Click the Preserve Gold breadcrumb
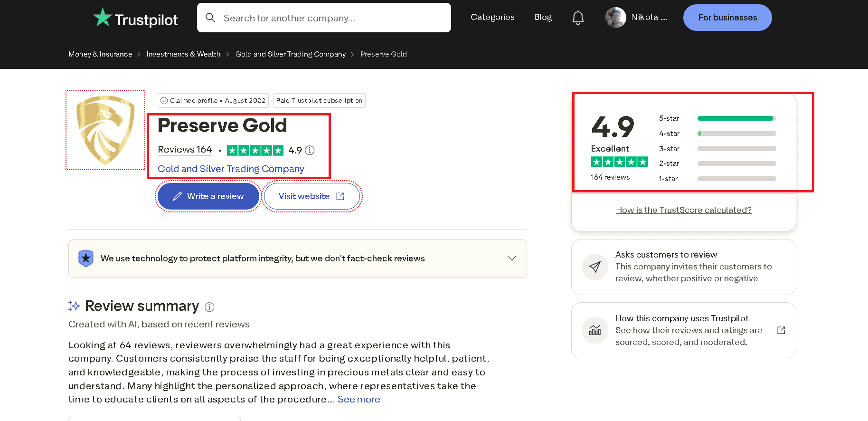 tap(384, 54)
